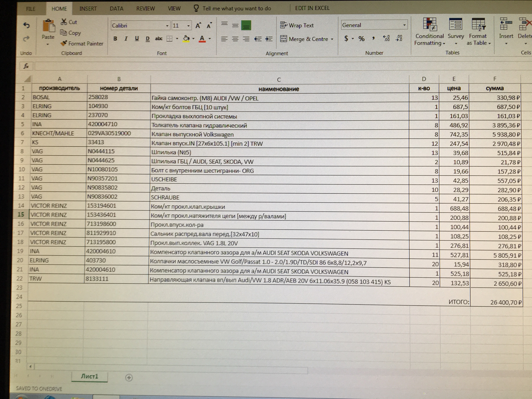
Task: Open the Лист1 sheet tab
Action: (x=89, y=376)
